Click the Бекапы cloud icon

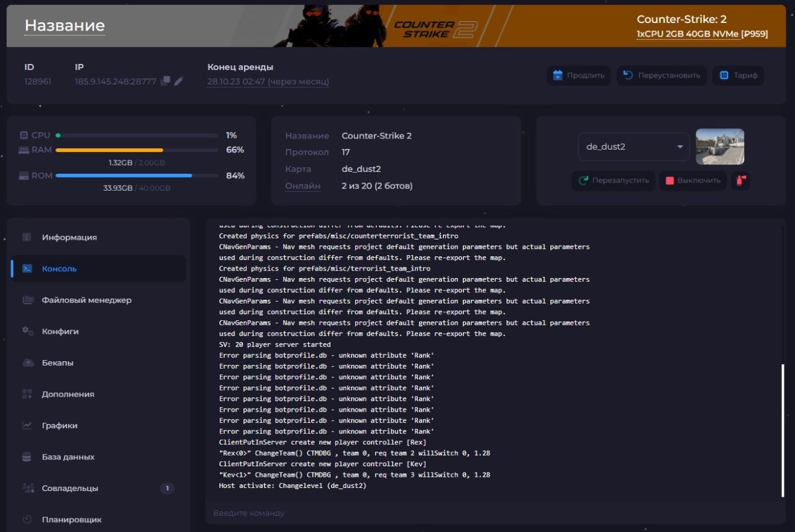tap(28, 363)
